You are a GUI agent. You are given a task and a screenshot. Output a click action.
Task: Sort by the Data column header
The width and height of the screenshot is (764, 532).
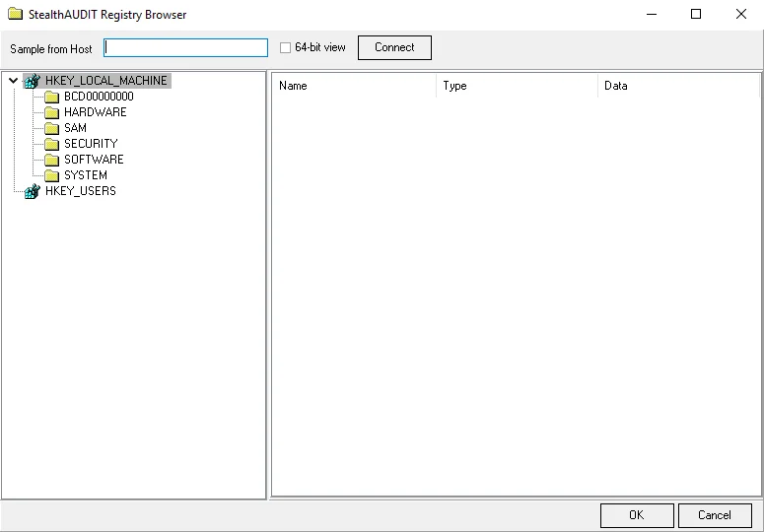click(678, 86)
